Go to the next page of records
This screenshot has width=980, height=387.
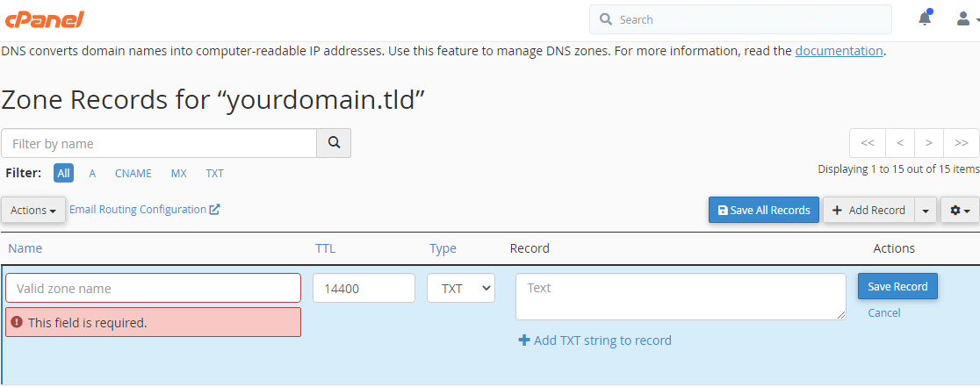pyautogui.click(x=928, y=143)
